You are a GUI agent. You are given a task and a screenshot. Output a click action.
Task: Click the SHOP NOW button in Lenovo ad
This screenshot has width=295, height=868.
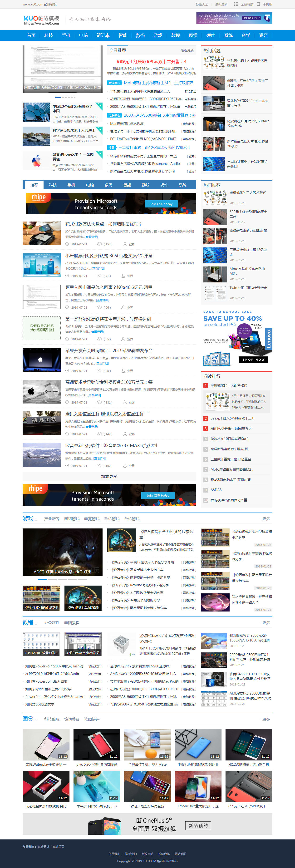point(254,360)
